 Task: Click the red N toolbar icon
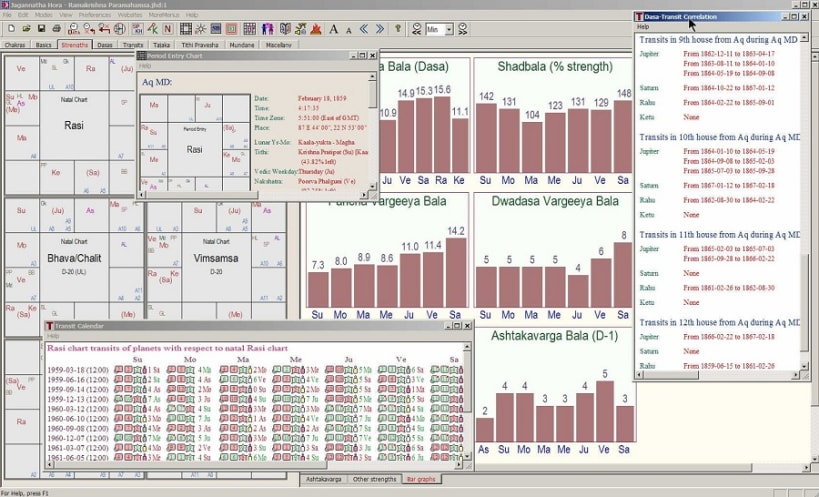pyautogui.click(x=168, y=29)
